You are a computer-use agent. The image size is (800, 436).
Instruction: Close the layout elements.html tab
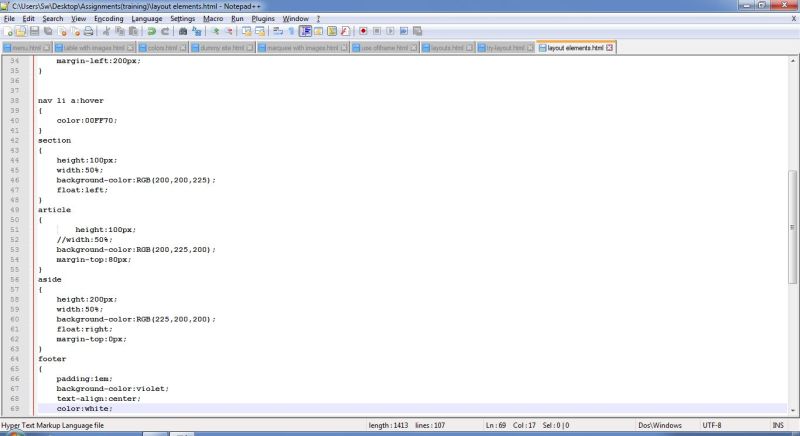pyautogui.click(x=609, y=47)
